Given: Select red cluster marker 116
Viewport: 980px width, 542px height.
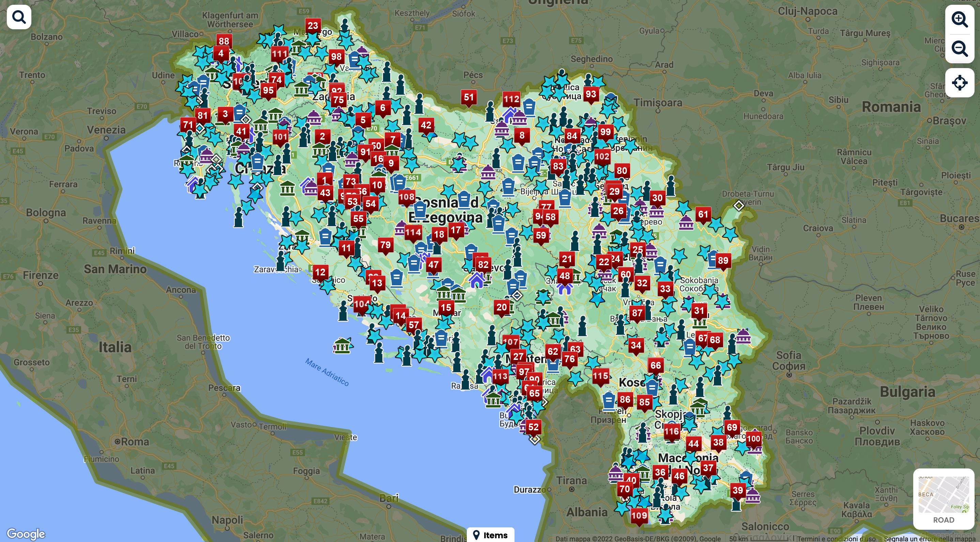Looking at the screenshot, I should 672,432.
